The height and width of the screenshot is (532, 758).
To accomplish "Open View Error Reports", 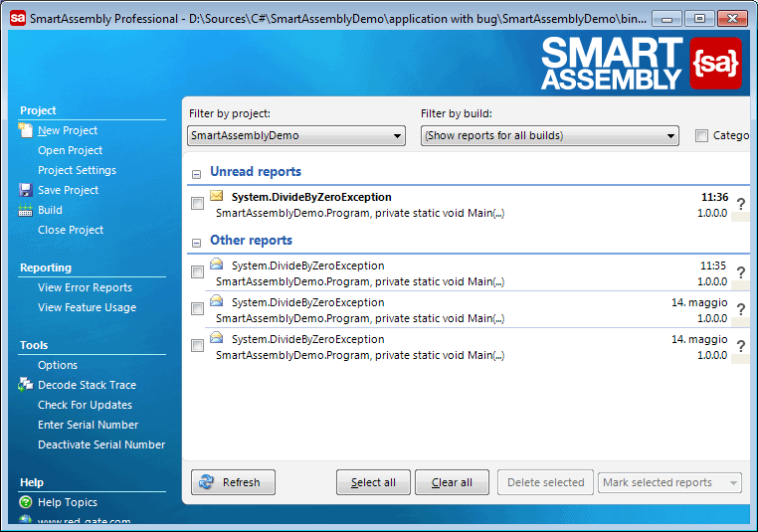I will coord(86,287).
